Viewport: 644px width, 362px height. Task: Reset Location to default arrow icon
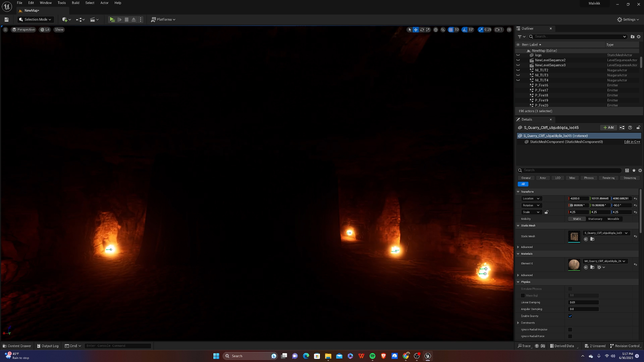coord(635,199)
